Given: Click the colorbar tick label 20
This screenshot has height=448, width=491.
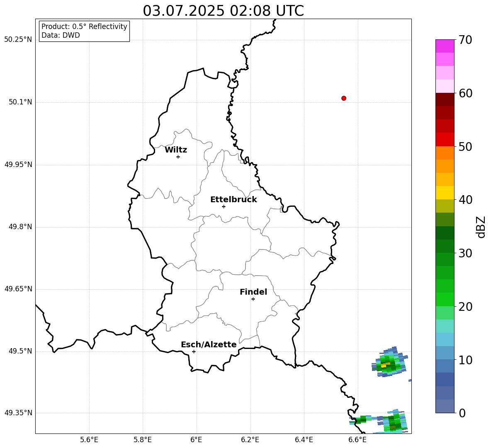Looking at the screenshot, I should (x=465, y=307).
